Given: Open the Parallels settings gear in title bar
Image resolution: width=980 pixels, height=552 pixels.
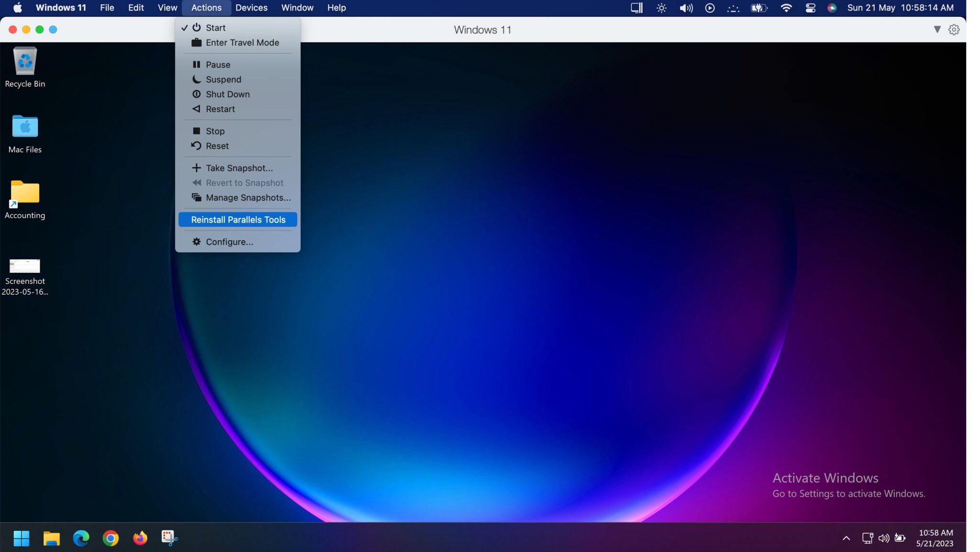Looking at the screenshot, I should (954, 29).
